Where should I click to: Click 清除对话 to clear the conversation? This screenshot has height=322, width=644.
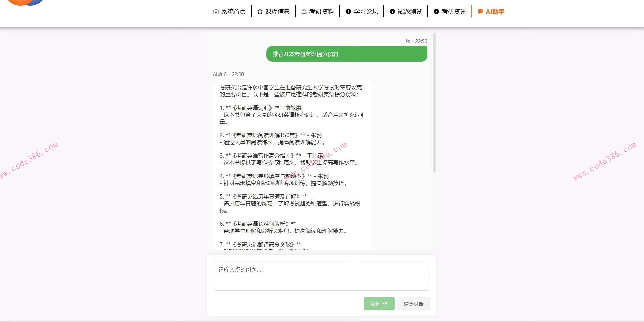tap(413, 304)
